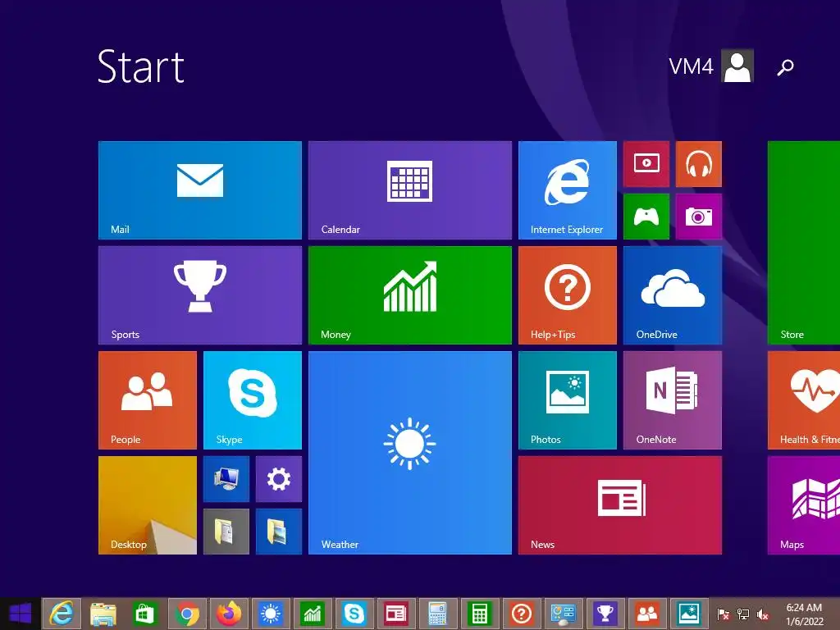Open the Sports trophy taskbar icon

pos(605,614)
